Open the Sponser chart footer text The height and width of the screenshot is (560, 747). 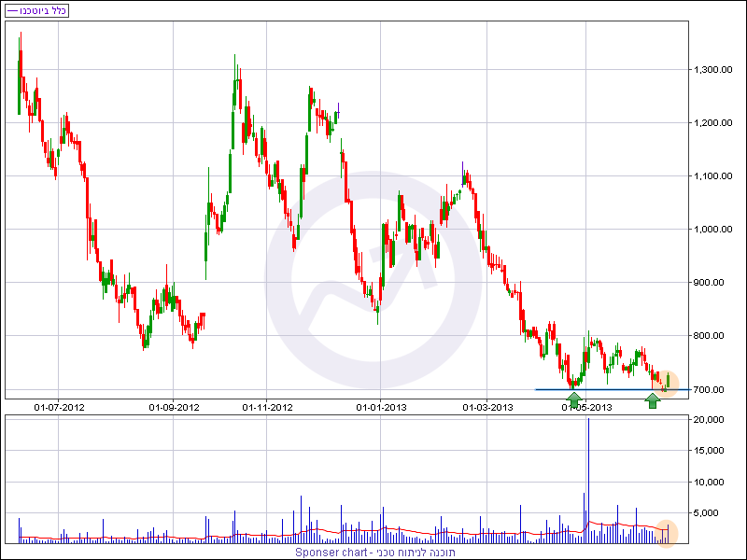click(x=373, y=553)
